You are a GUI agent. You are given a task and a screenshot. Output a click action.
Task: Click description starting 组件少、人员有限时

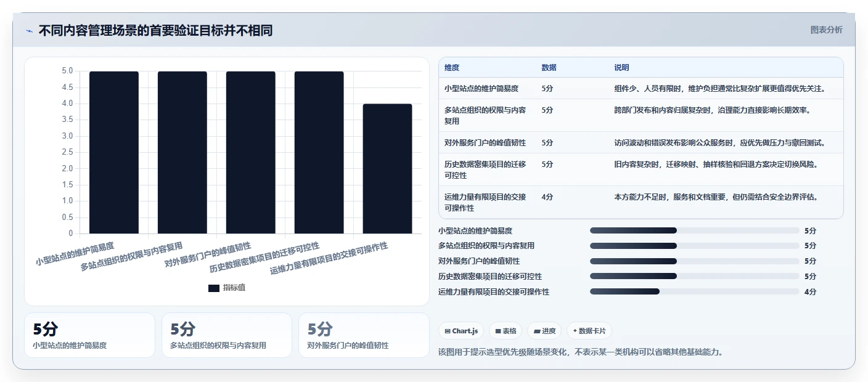coord(719,89)
